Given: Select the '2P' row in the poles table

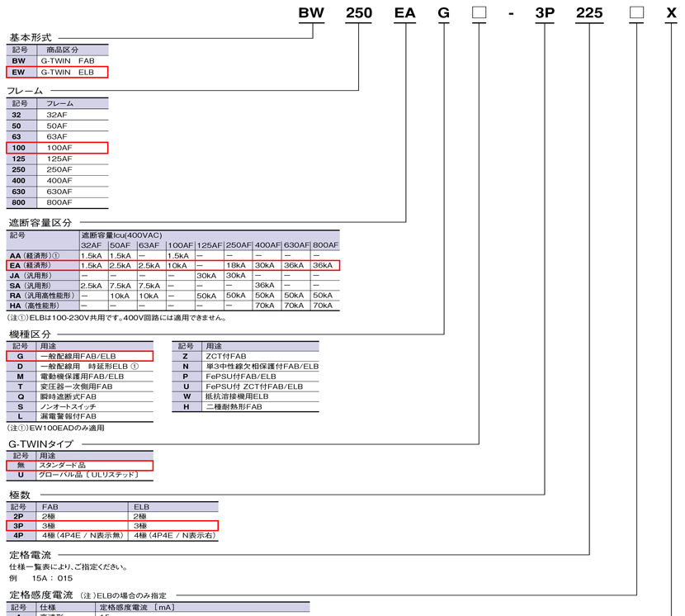Looking at the screenshot, I should point(112,516).
